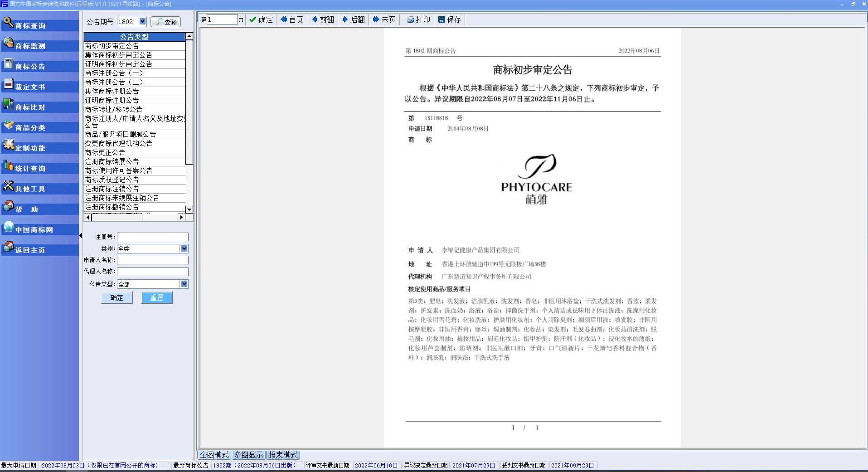Click 评审文书最新日期 2022年06月10日 status value
Screen dimensions: 868x472
coord(376,465)
